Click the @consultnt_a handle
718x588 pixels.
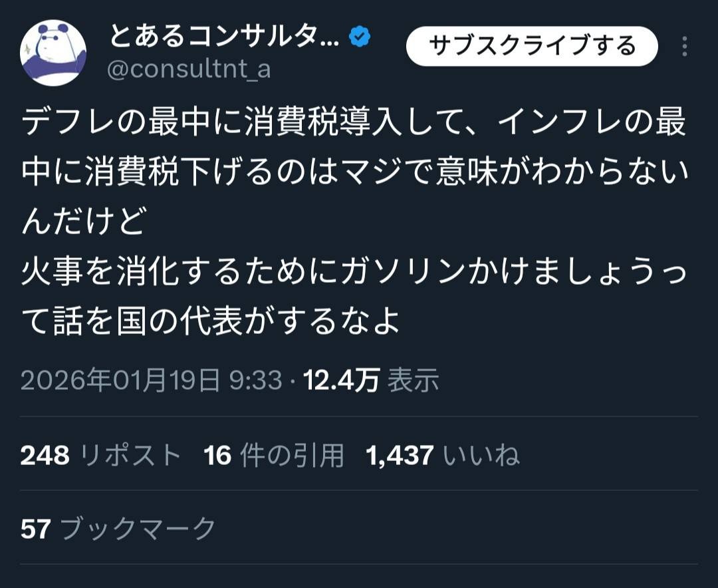click(x=189, y=69)
